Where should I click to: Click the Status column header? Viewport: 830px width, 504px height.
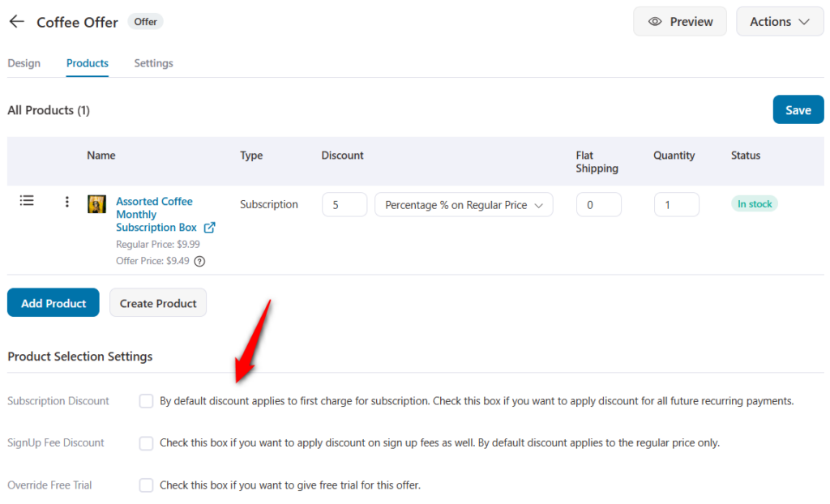[x=746, y=155]
